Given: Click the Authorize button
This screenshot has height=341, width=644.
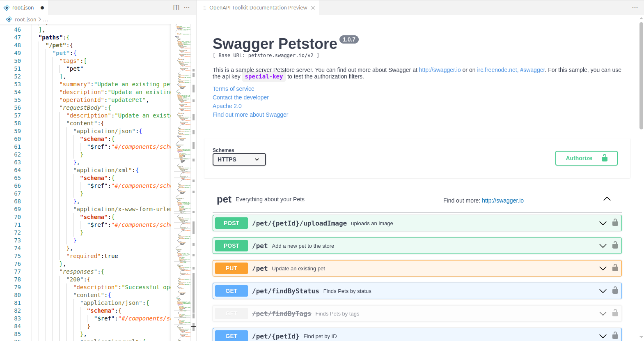Looking at the screenshot, I should (586, 158).
